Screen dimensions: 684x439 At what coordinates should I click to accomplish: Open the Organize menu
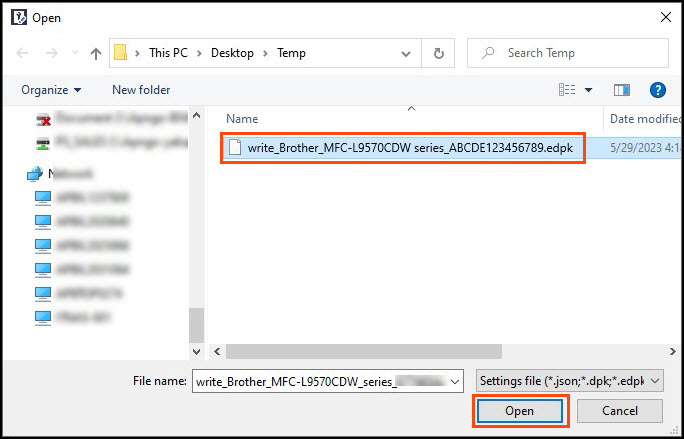(x=51, y=90)
